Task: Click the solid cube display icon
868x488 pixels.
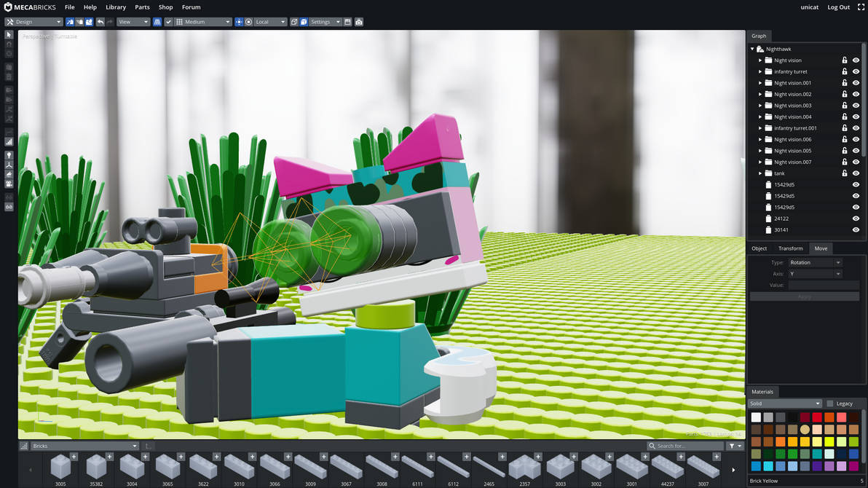Action: click(x=304, y=22)
